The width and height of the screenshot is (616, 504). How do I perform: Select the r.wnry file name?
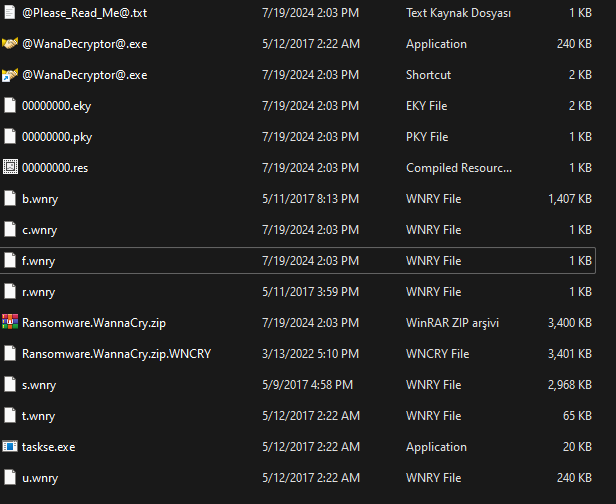(x=38, y=292)
